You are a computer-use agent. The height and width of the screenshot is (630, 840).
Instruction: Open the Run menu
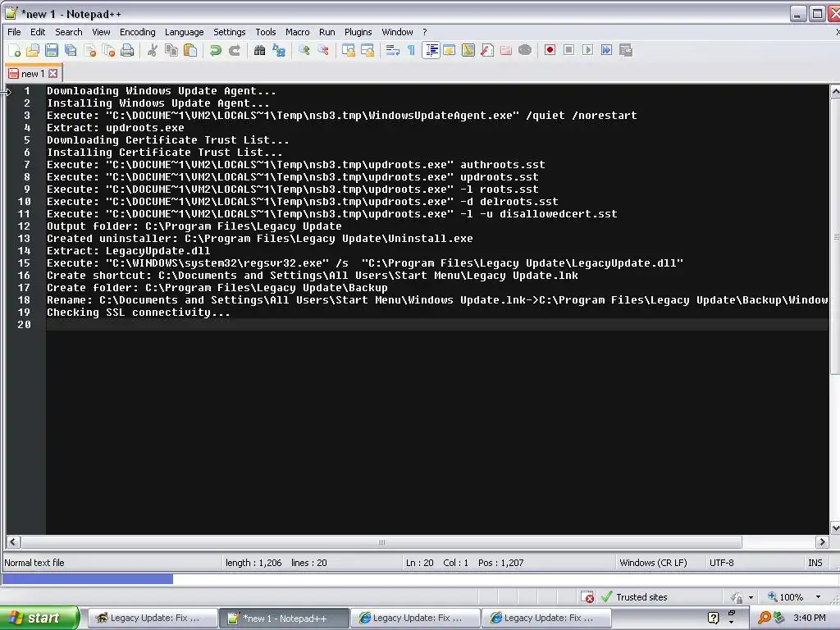[326, 32]
